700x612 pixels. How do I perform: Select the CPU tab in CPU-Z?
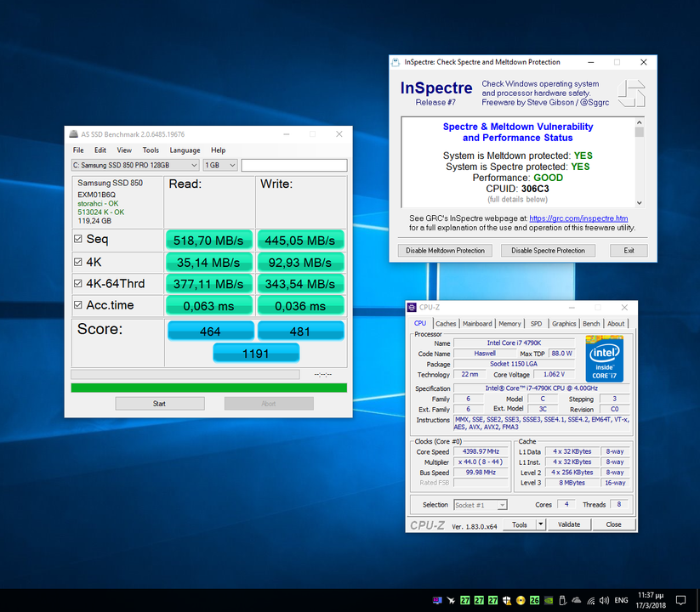tap(420, 323)
